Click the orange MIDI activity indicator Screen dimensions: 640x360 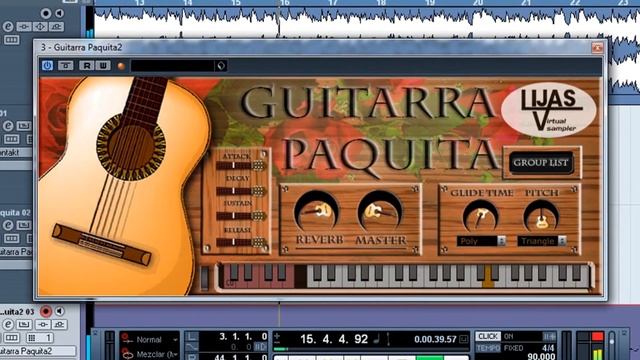121,66
